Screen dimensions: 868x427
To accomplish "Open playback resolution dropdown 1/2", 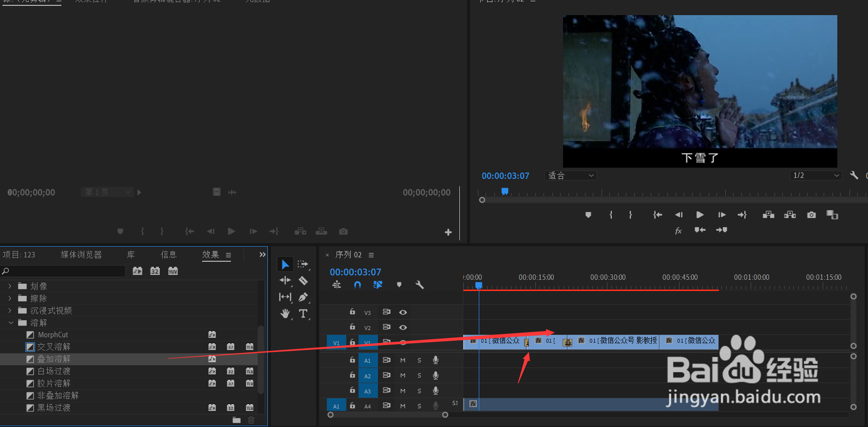I will 816,175.
